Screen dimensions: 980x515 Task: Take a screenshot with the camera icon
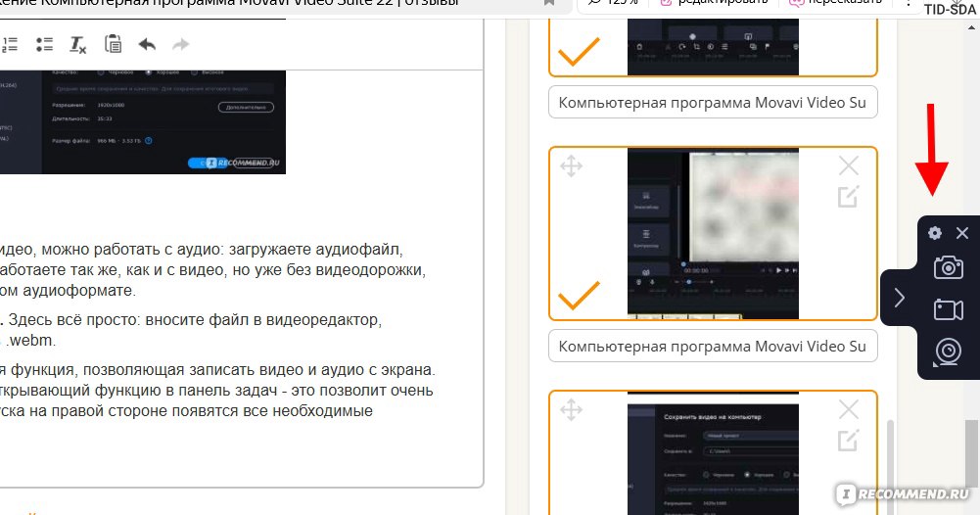(x=948, y=267)
